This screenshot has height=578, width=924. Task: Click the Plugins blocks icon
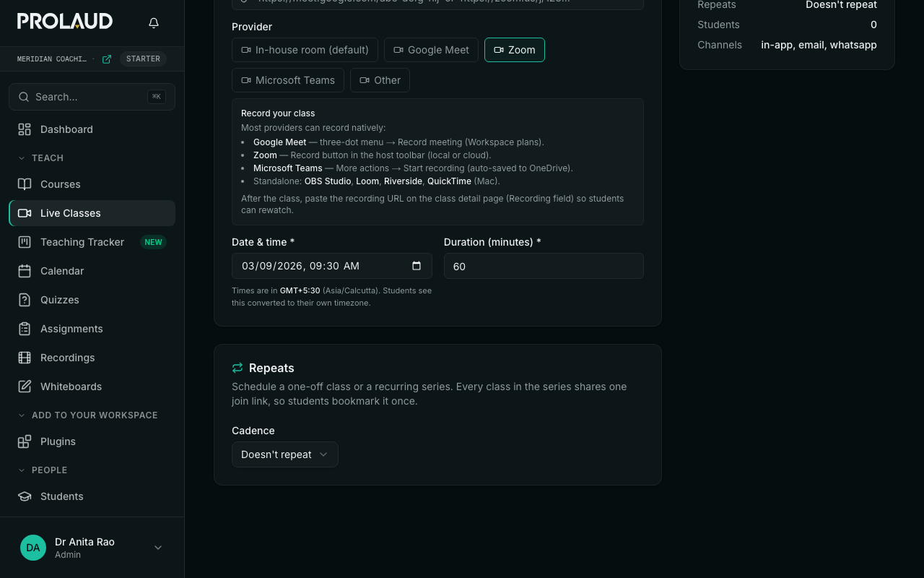click(x=25, y=441)
